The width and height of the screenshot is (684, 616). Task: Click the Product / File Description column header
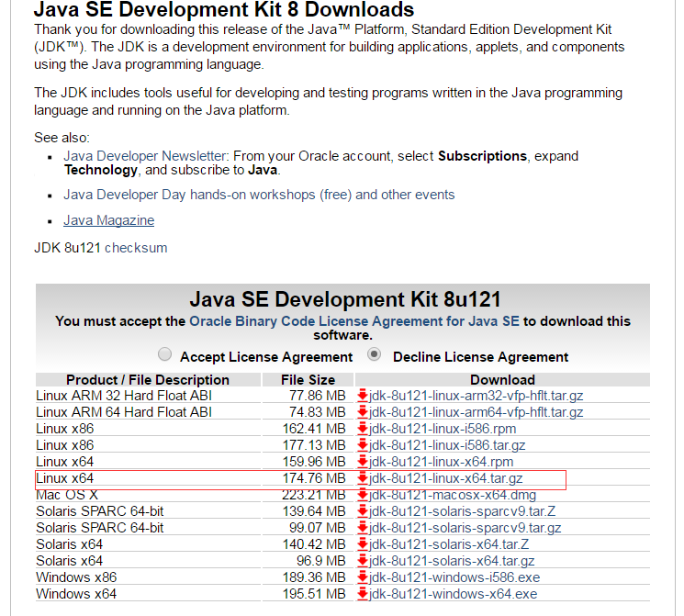pos(148,380)
